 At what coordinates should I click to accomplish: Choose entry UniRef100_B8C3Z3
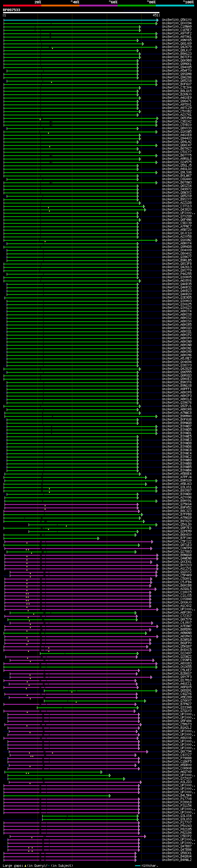[176, 511]
